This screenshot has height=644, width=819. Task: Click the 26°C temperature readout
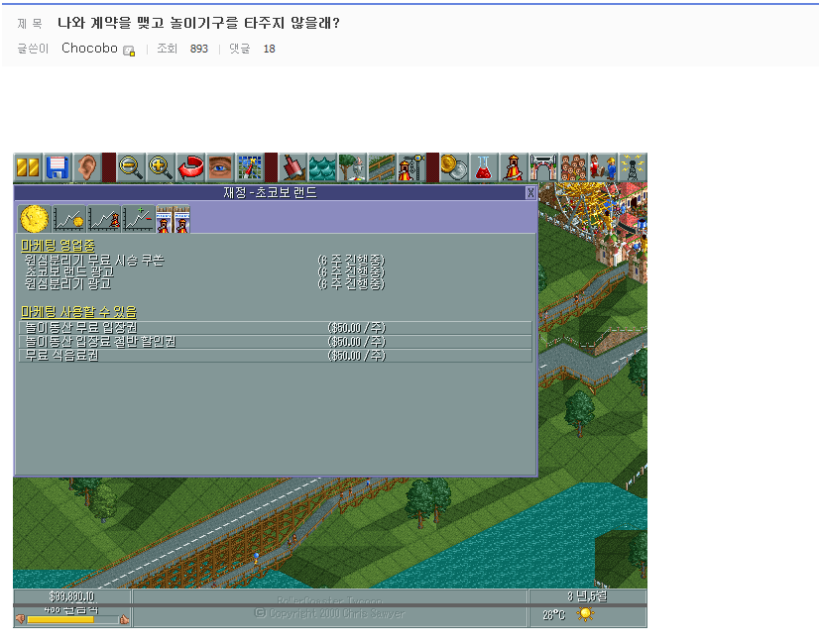point(553,615)
